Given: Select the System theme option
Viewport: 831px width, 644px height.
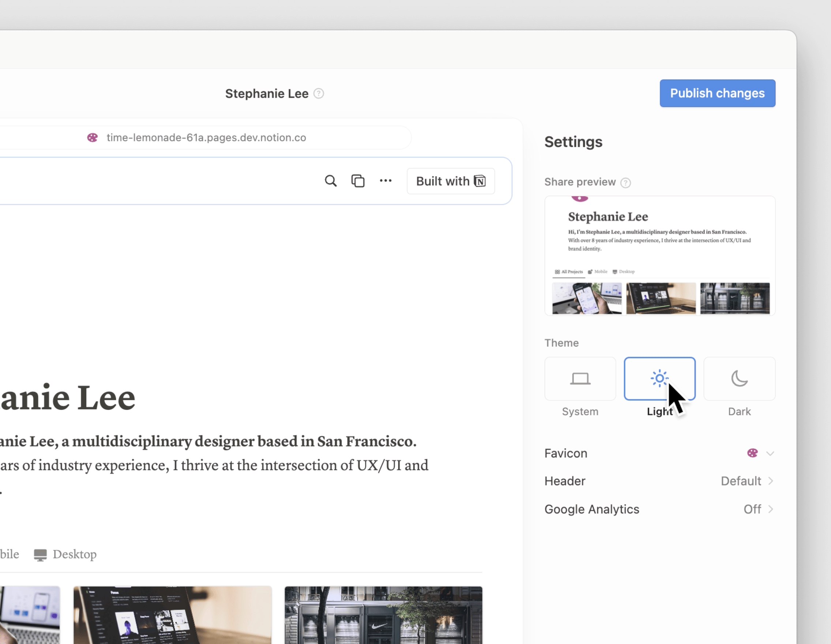Looking at the screenshot, I should [x=580, y=379].
